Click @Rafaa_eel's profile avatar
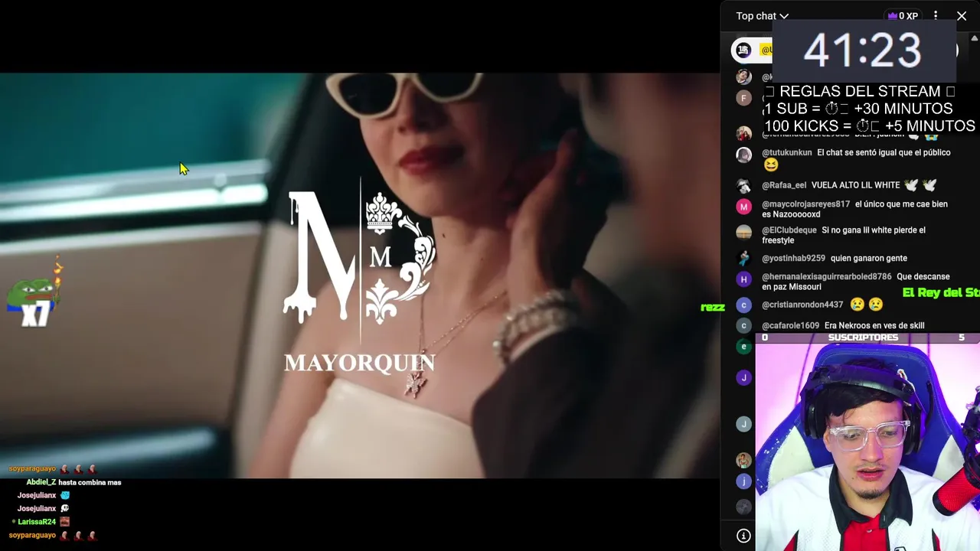The image size is (980, 551). pos(743,186)
